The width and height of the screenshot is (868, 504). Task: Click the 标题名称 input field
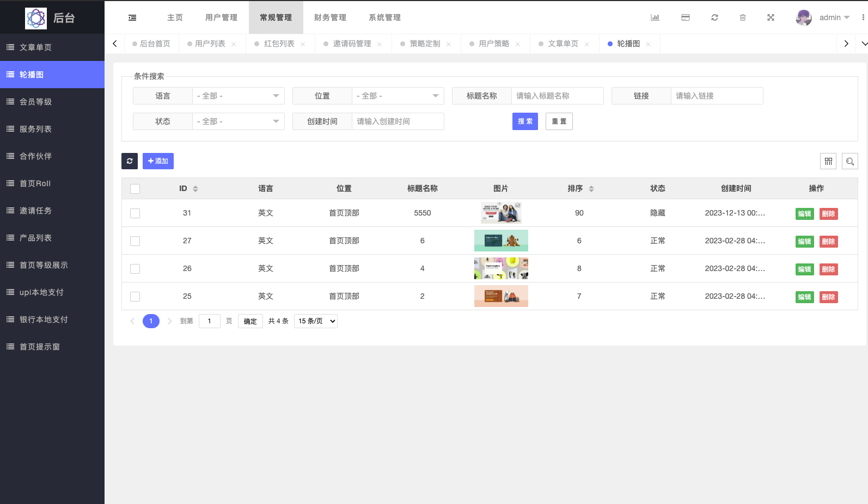[x=557, y=96]
